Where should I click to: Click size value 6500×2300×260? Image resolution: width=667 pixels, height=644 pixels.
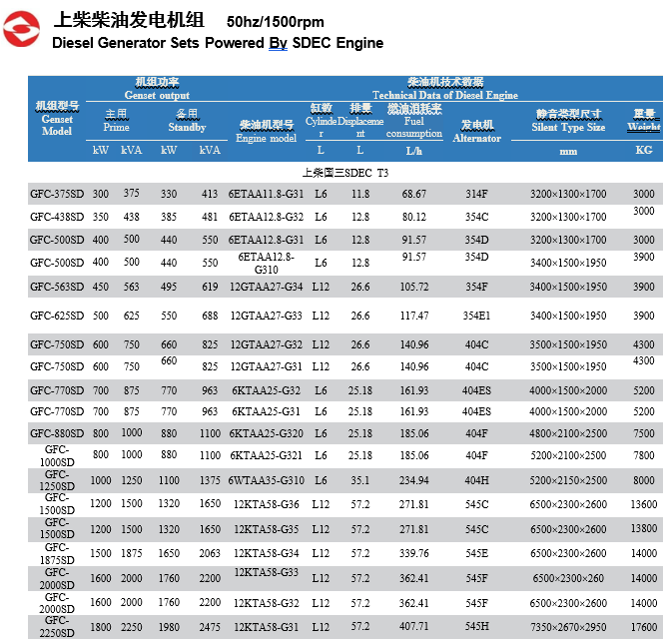(x=568, y=578)
